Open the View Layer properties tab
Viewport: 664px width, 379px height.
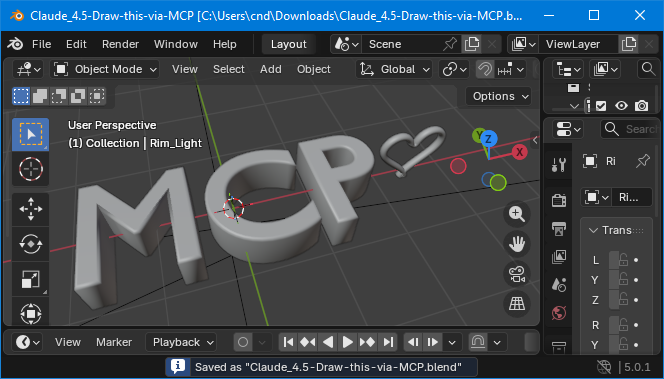pos(559,257)
